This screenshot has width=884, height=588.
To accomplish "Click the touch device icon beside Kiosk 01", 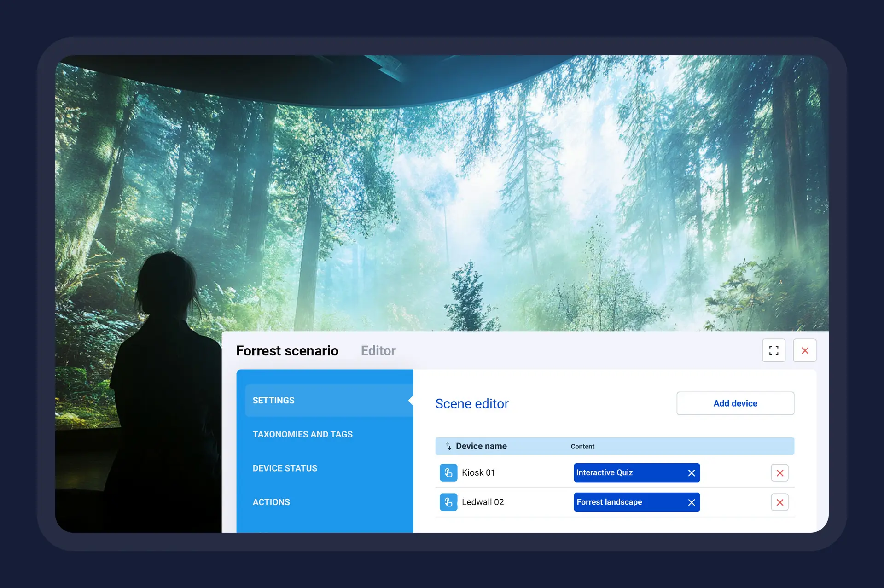I will [x=448, y=472].
